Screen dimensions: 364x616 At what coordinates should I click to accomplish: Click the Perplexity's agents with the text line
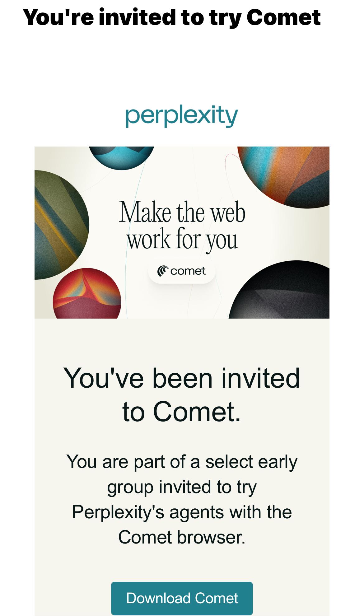pos(182,512)
